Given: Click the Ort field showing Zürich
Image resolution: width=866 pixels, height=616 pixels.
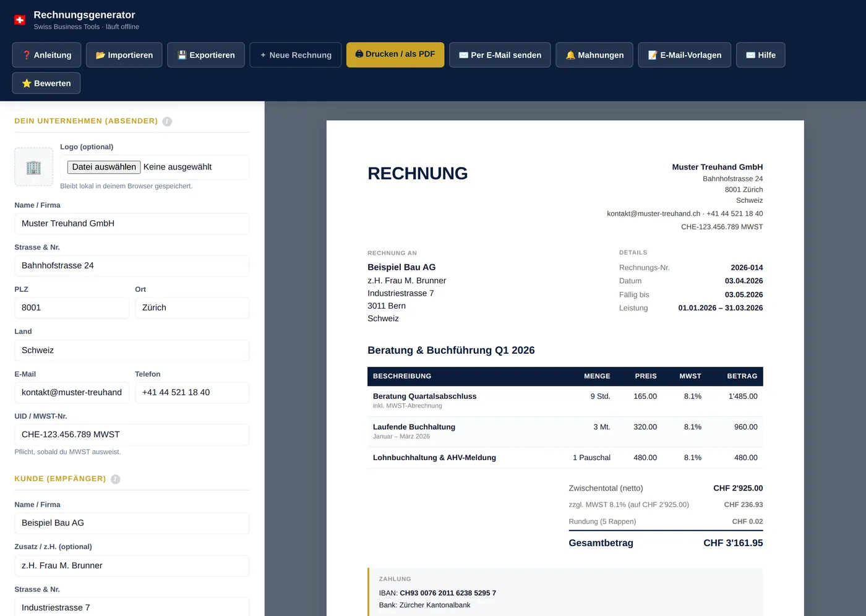Looking at the screenshot, I should click(192, 308).
